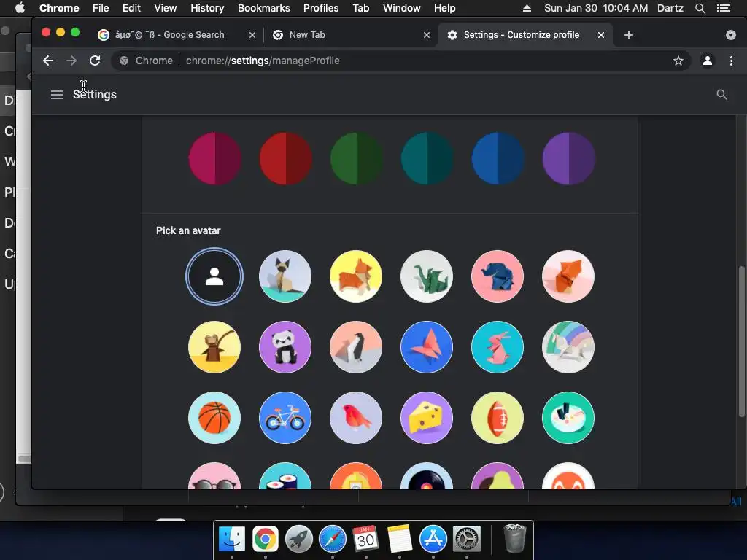The width and height of the screenshot is (747, 560).
Task: Pick the ramen bowl avatar
Action: click(x=568, y=418)
